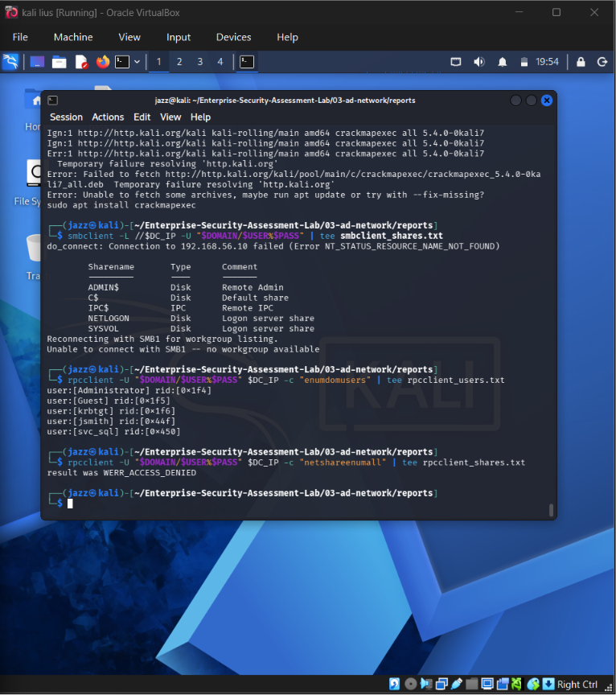The image size is (616, 695).
Task: Click the 'rpcclient_users.txt' filename in the command
Action: point(456,380)
